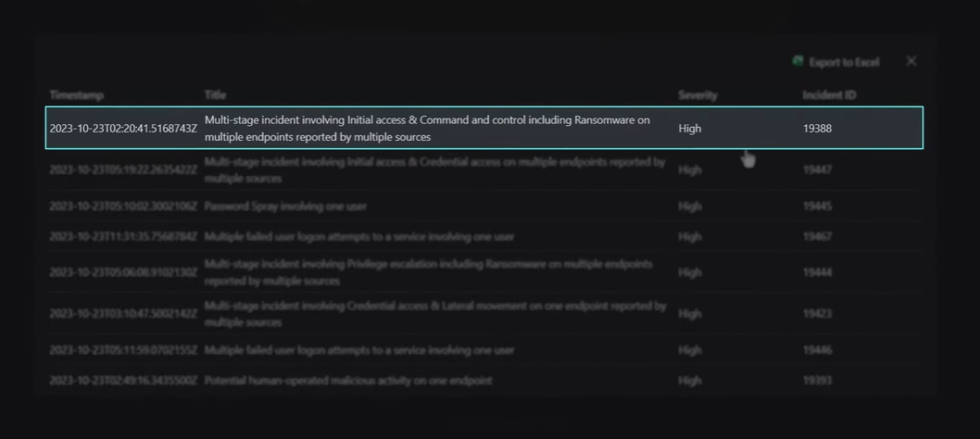Screen dimensions: 980x439
Task: Click the Incident ID column header
Action: pos(829,95)
